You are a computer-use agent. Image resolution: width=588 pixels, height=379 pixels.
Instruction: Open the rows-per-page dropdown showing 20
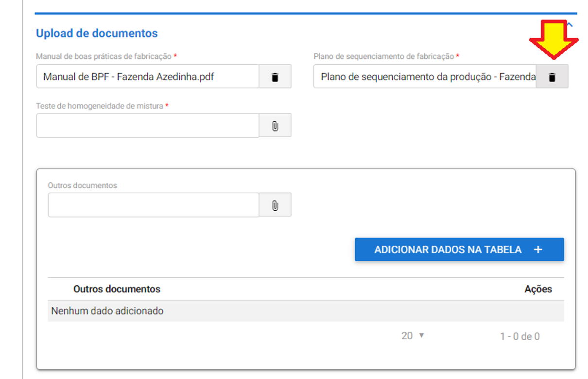pos(413,336)
